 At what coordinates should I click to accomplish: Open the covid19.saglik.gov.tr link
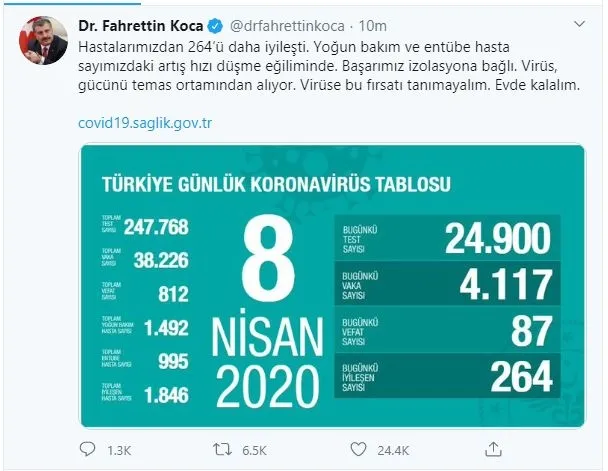pos(146,122)
